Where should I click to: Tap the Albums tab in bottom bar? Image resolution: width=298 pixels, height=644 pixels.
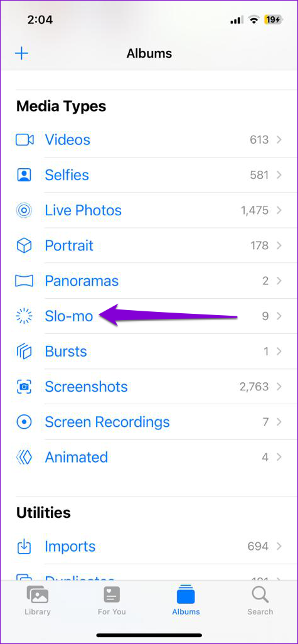186,601
